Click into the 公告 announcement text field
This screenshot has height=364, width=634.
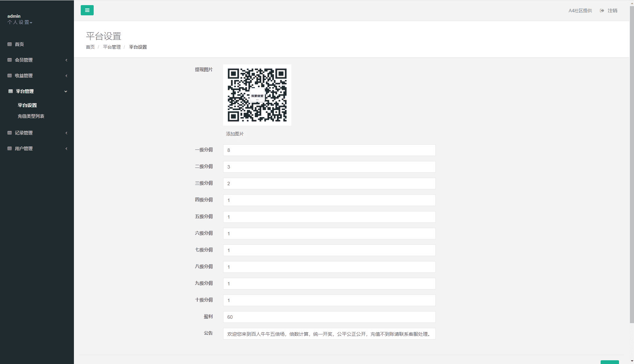(329, 334)
